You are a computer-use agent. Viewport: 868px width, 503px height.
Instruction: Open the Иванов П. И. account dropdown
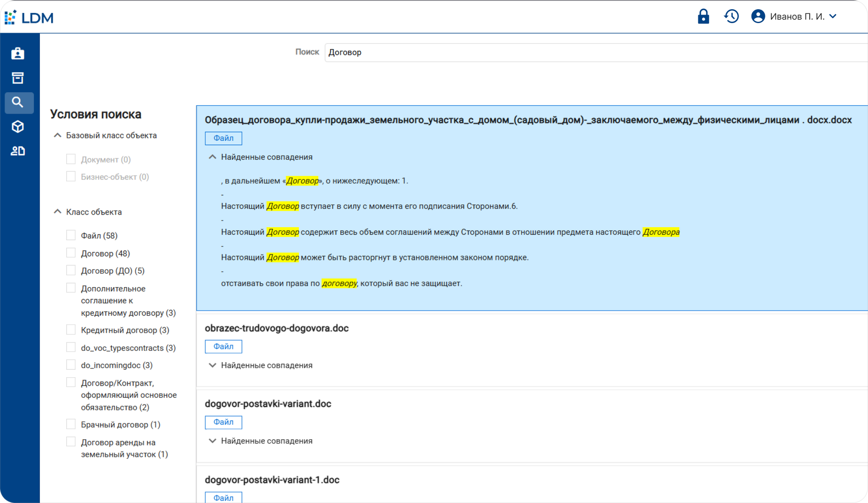coord(834,16)
